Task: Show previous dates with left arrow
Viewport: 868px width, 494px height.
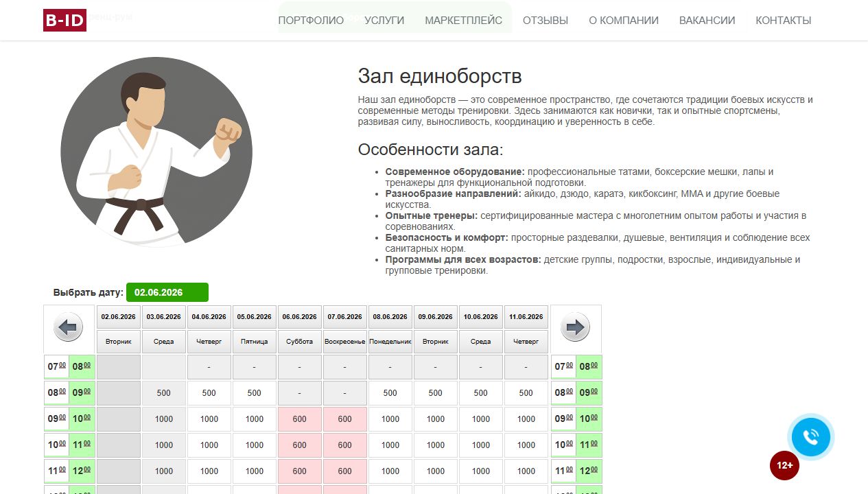Action: tap(68, 327)
